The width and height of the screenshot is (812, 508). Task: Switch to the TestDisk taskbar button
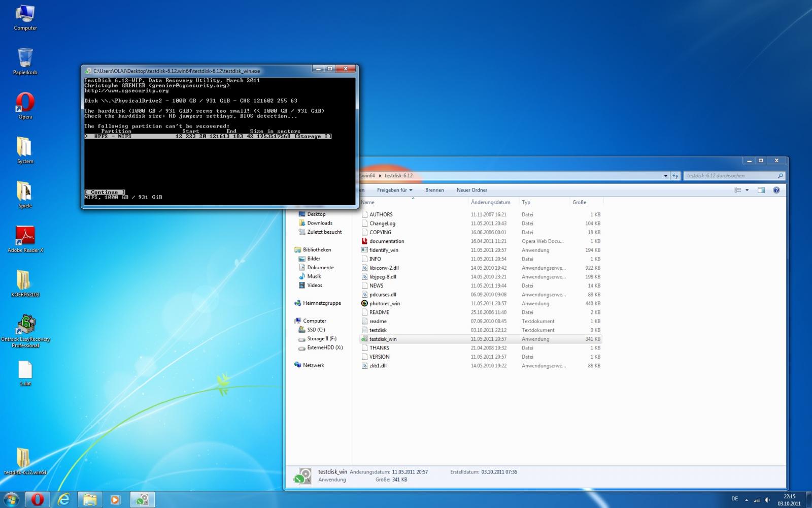pyautogui.click(x=142, y=500)
